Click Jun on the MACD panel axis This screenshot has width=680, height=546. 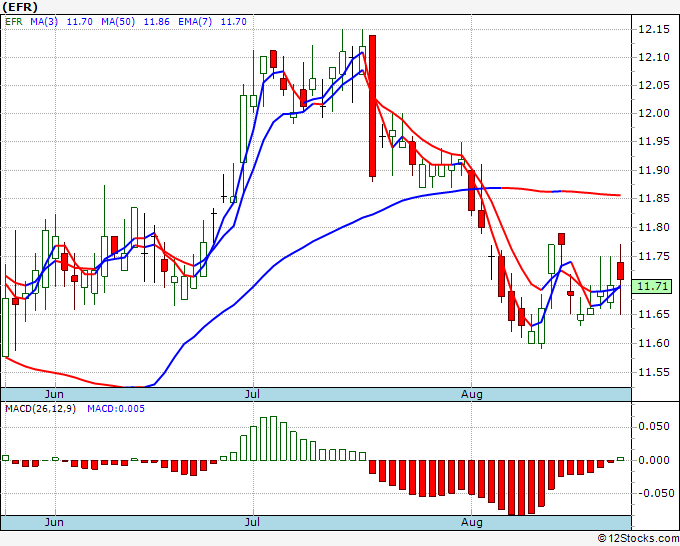point(54,522)
